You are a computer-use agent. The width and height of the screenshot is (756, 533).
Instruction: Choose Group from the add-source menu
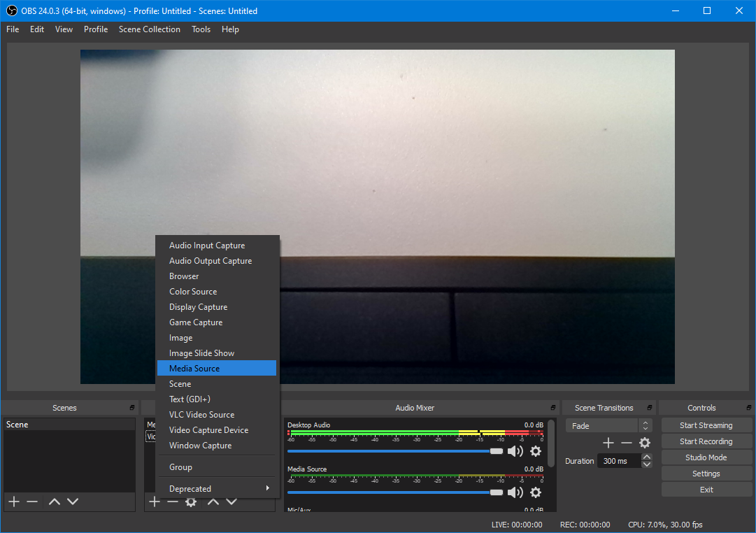pyautogui.click(x=217, y=467)
